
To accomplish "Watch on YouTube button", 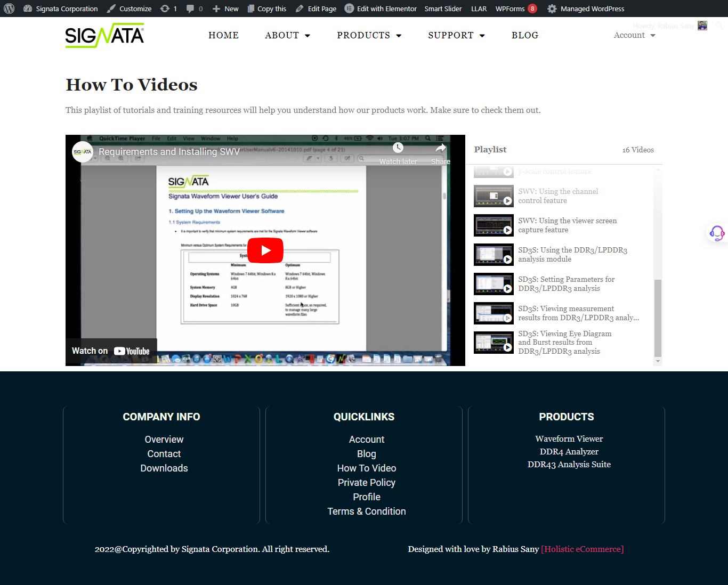I will click(111, 351).
